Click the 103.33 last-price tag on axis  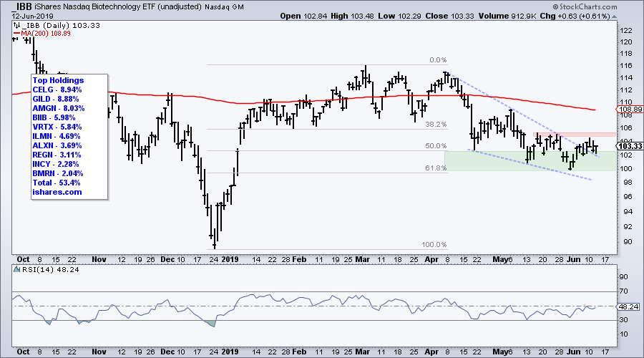pos(630,146)
